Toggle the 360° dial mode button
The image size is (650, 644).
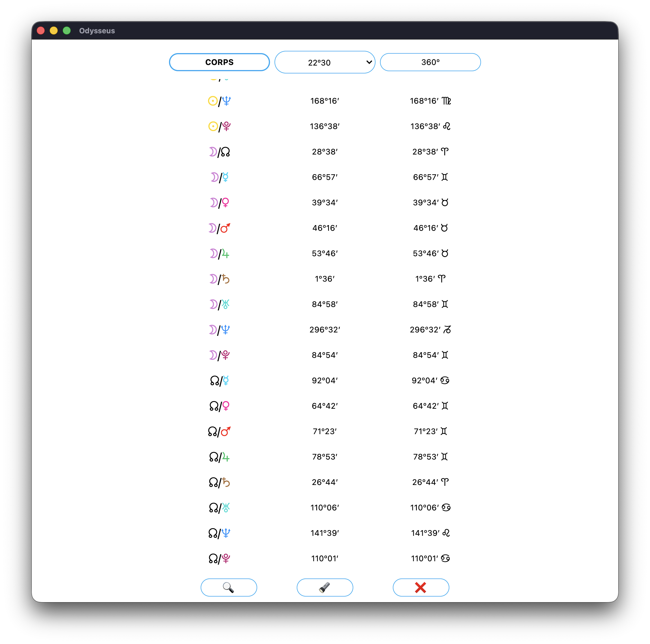coord(430,62)
